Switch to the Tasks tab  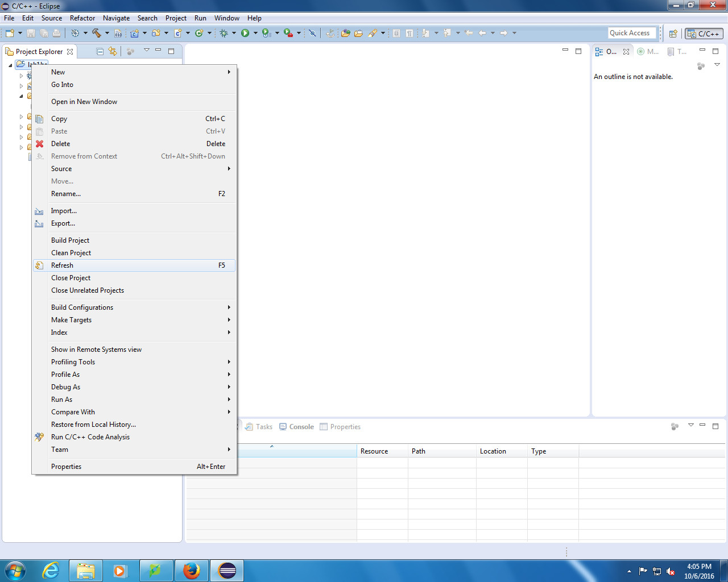click(x=259, y=427)
